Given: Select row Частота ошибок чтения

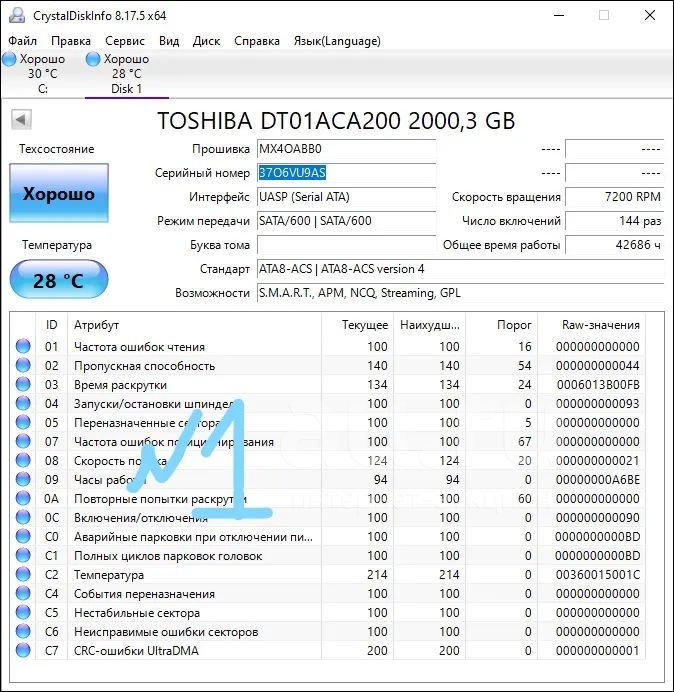Looking at the screenshot, I should click(328, 346).
